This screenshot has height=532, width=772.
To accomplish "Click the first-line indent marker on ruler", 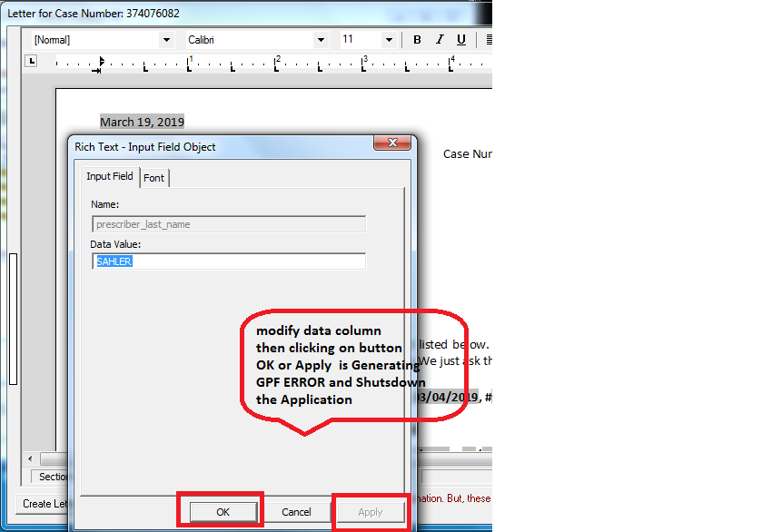I will click(x=102, y=60).
